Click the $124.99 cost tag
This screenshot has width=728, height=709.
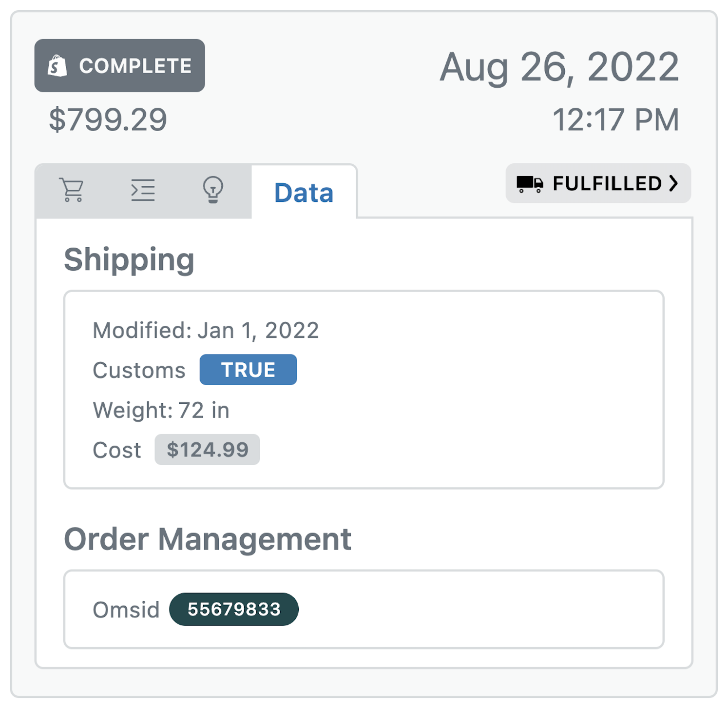(207, 450)
